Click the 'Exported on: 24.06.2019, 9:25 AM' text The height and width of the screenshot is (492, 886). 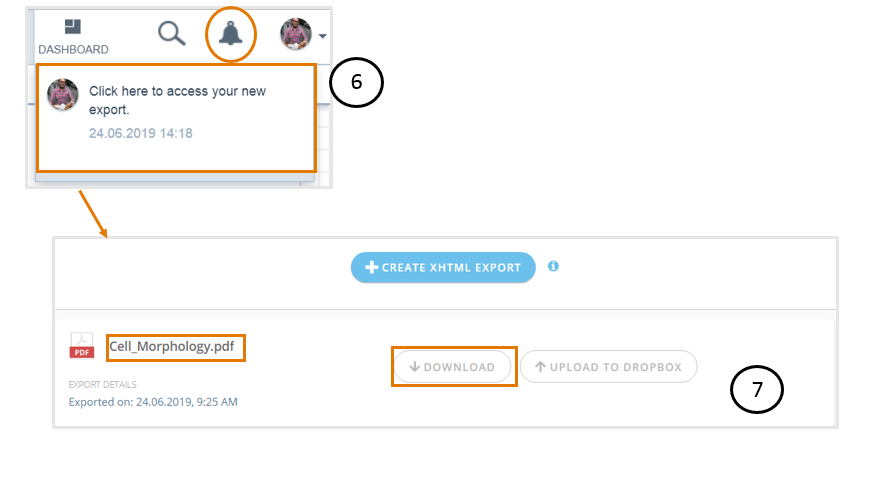pos(153,402)
